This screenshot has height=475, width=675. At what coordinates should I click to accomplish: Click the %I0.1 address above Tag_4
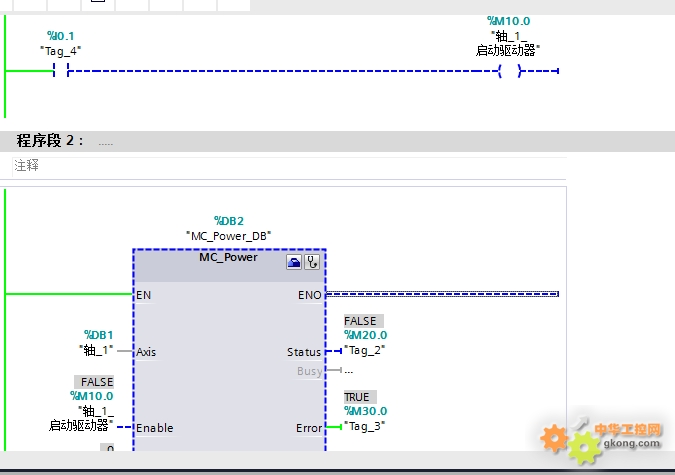tap(60, 36)
